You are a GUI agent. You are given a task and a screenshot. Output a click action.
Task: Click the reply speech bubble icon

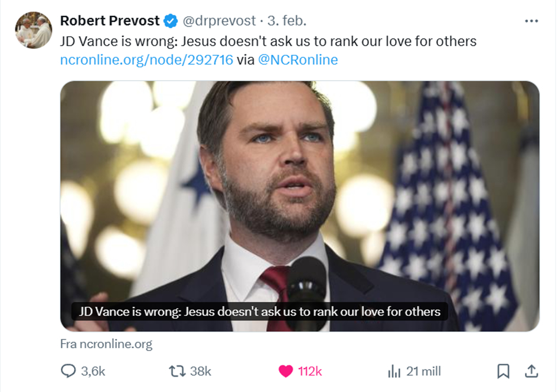tap(68, 371)
